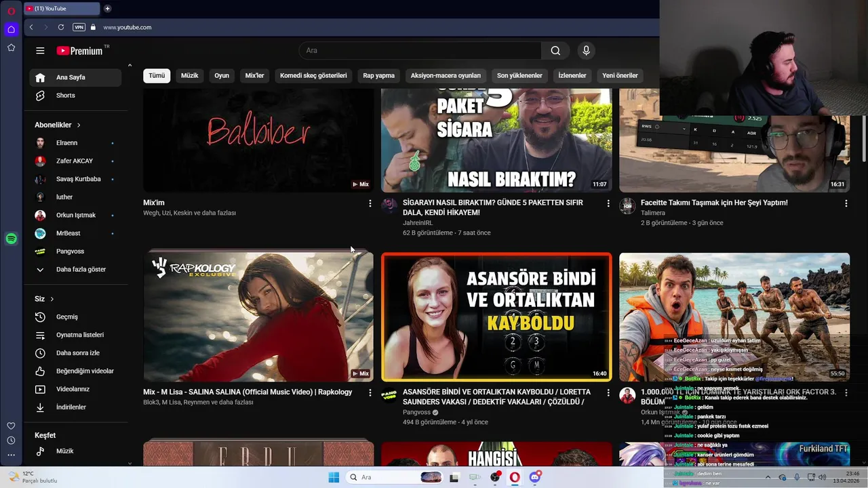Viewport: 868px width, 488px height.
Task: Open Pangvoss channel avatar beside video
Action: tap(389, 395)
